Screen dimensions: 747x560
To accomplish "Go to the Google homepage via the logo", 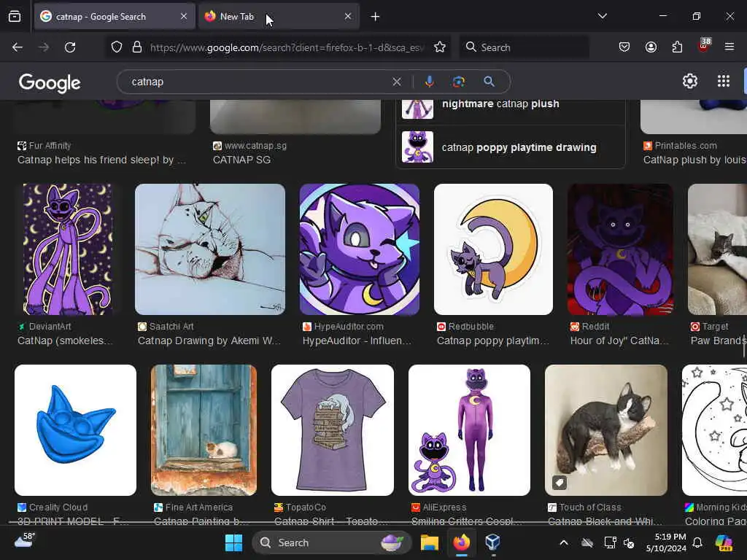I will 50,83.
